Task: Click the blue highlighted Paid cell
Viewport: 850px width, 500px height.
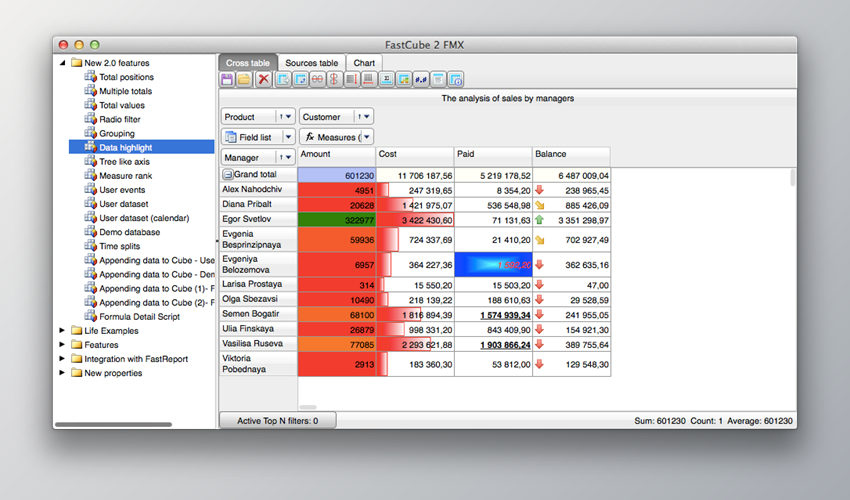Action: [493, 265]
